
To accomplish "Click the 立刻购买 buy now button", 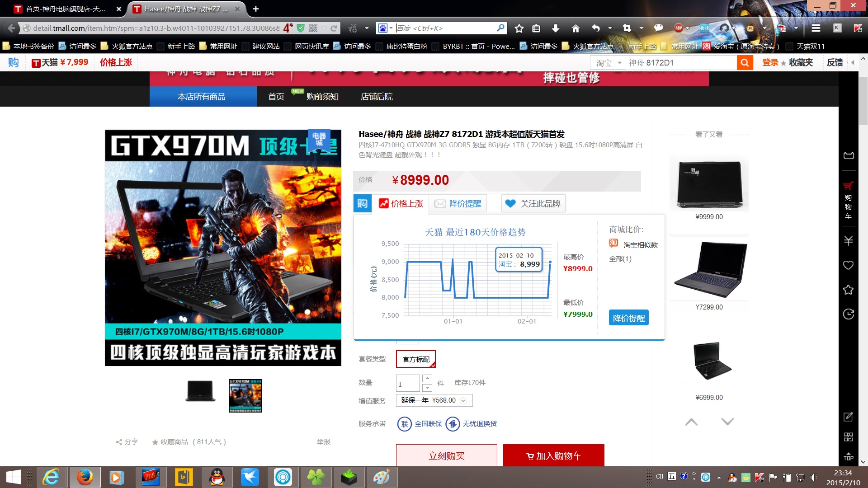I will point(446,455).
